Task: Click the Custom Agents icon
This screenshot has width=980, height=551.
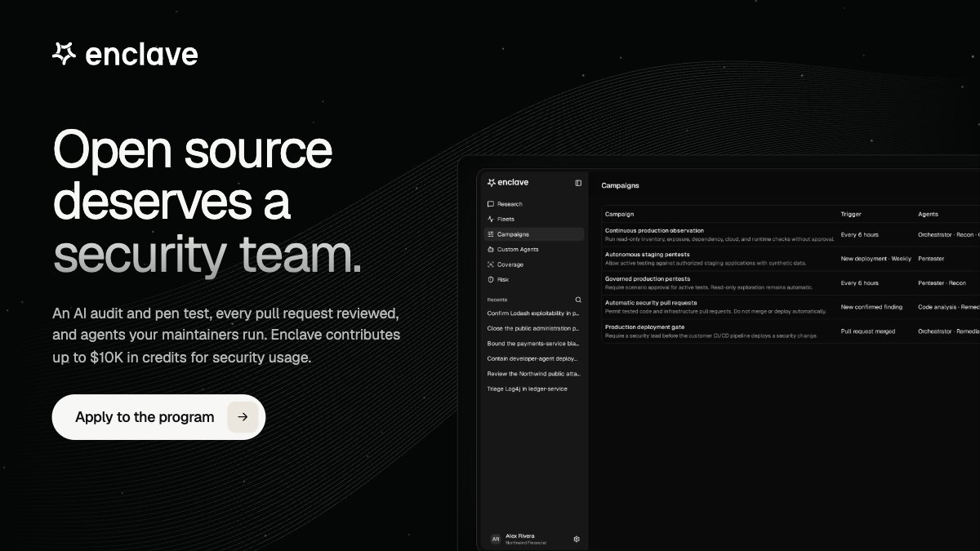Action: [490, 249]
